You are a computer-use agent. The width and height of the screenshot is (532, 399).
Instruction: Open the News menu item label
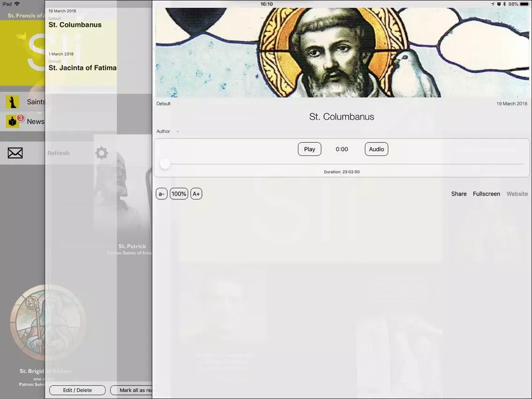(x=36, y=121)
